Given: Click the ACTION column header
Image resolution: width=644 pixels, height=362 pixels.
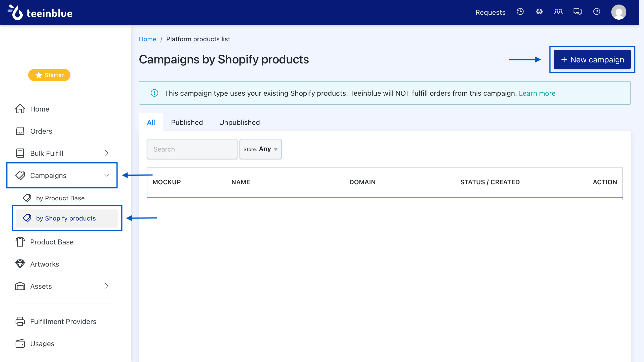Looking at the screenshot, I should (605, 182).
